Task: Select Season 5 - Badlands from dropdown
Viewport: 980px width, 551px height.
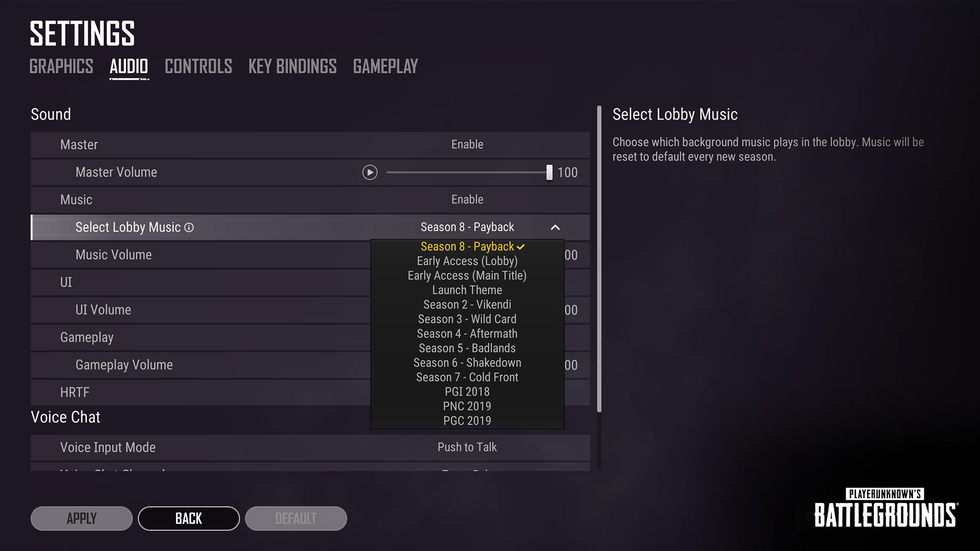Action: click(x=467, y=348)
